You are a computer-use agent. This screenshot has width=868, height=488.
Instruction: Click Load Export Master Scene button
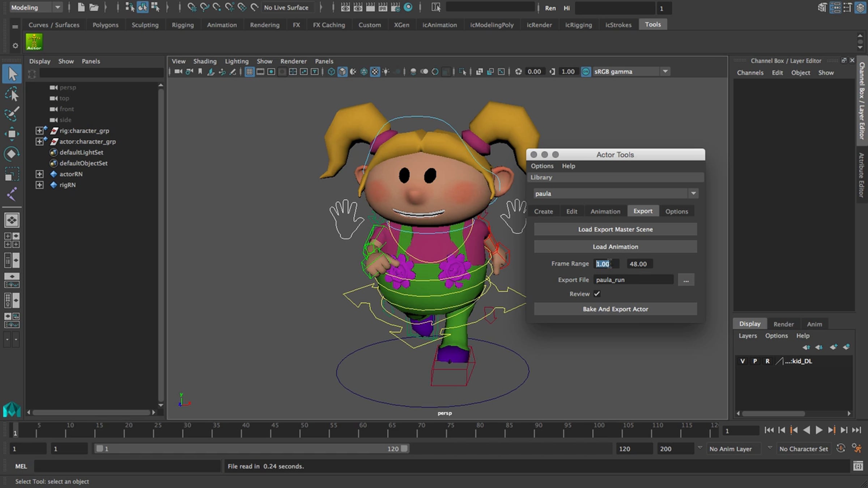[615, 229]
